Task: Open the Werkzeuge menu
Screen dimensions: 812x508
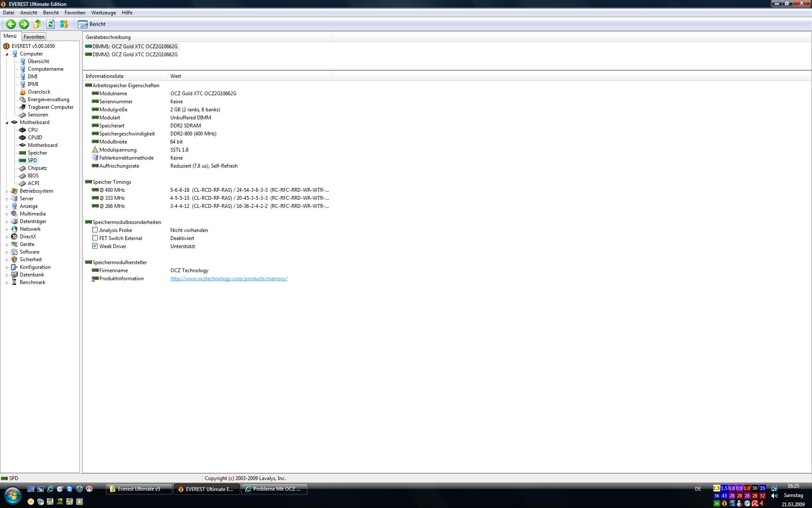Action: pyautogui.click(x=103, y=13)
